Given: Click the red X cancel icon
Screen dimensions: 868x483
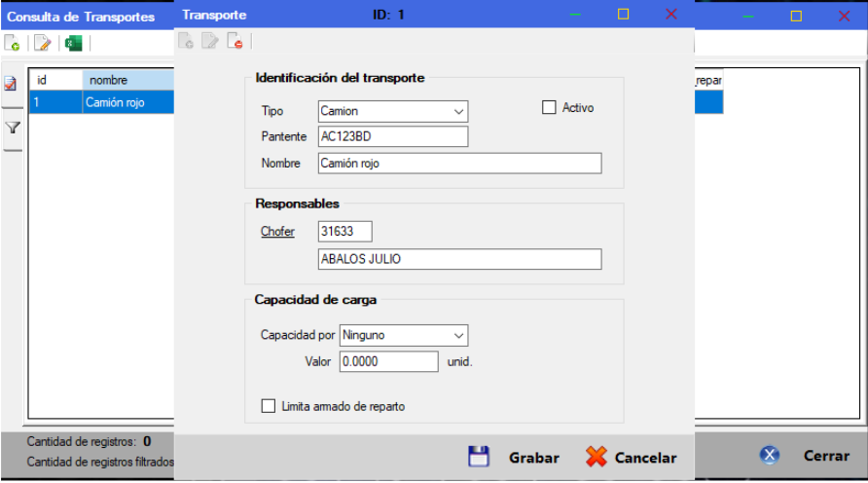Looking at the screenshot, I should tap(597, 457).
